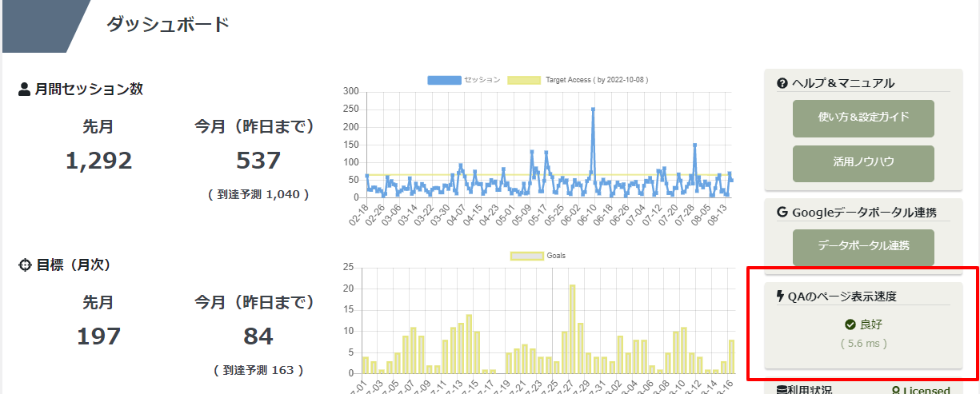Click the データポータル連携 button
The height and width of the screenshot is (394, 980).
point(863,247)
